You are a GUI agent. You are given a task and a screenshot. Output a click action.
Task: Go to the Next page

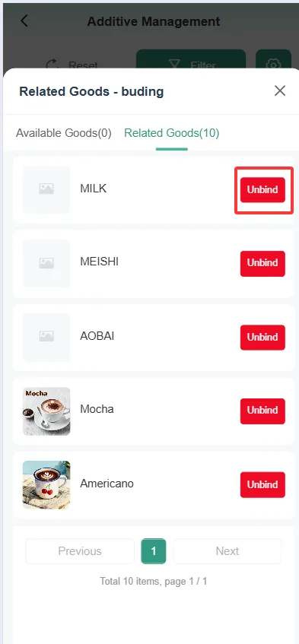(227, 551)
